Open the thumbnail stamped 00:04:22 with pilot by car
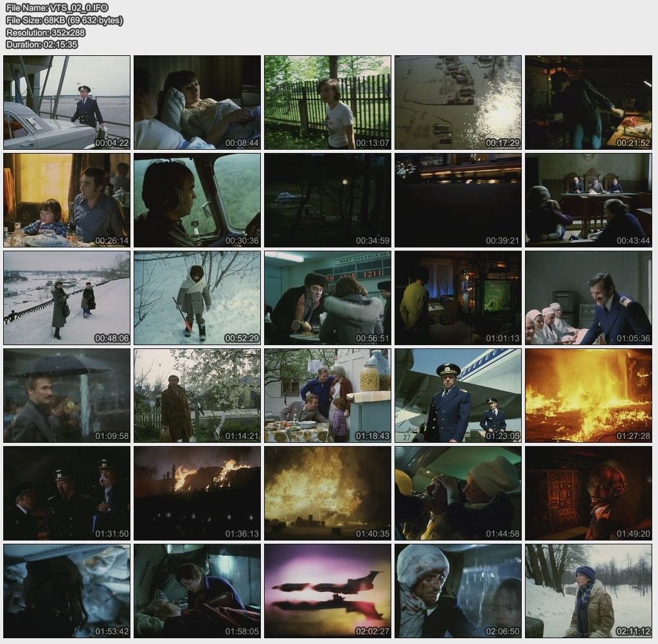The height and width of the screenshot is (644, 658). 67,102
